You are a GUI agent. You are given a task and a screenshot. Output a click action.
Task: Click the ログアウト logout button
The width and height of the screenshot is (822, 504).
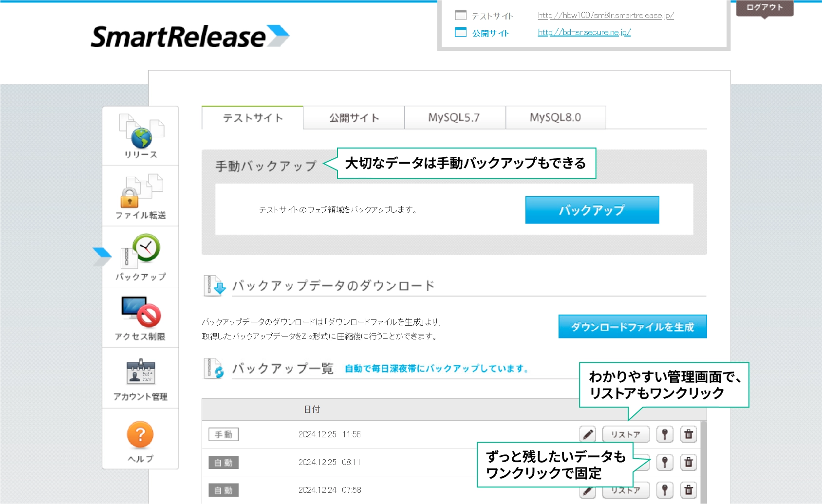point(765,8)
